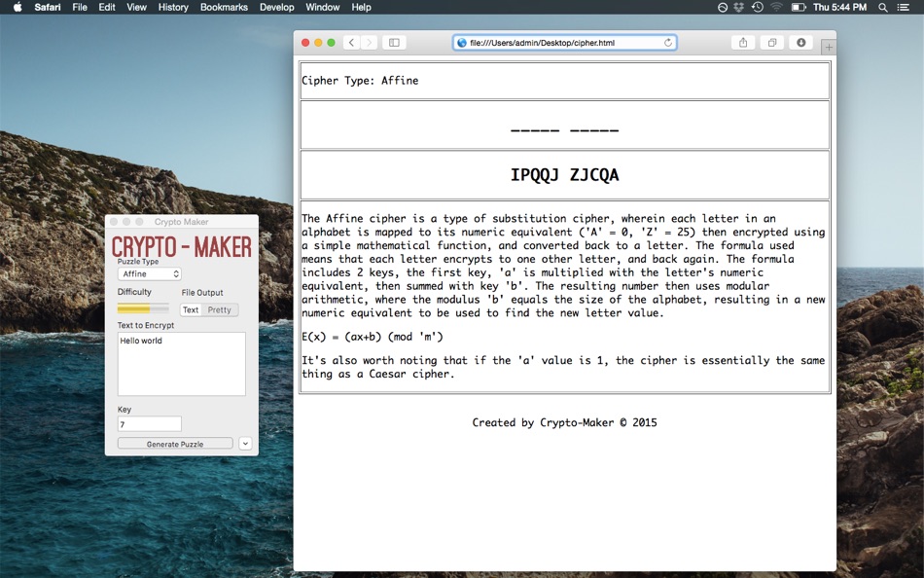Select Text file output
This screenshot has height=578, width=924.
point(191,309)
